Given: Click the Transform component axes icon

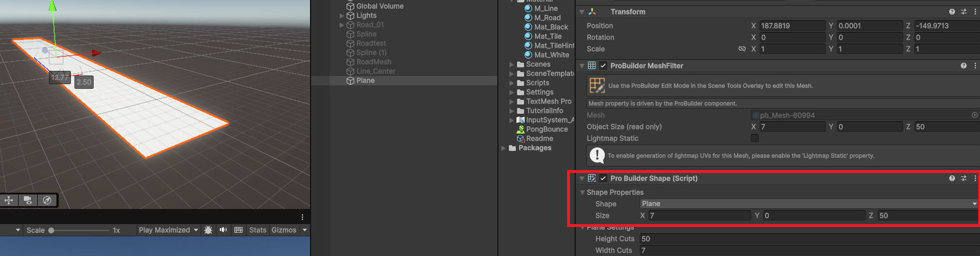Looking at the screenshot, I should pyautogui.click(x=592, y=12).
